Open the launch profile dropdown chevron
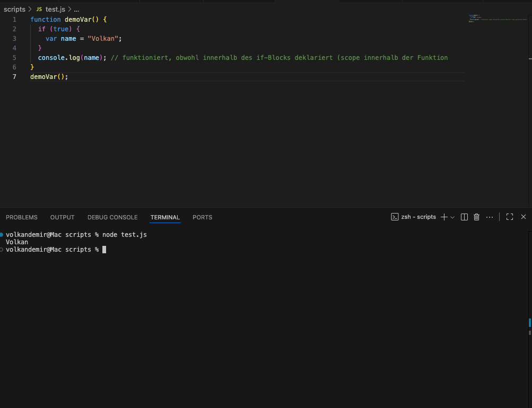 452,217
